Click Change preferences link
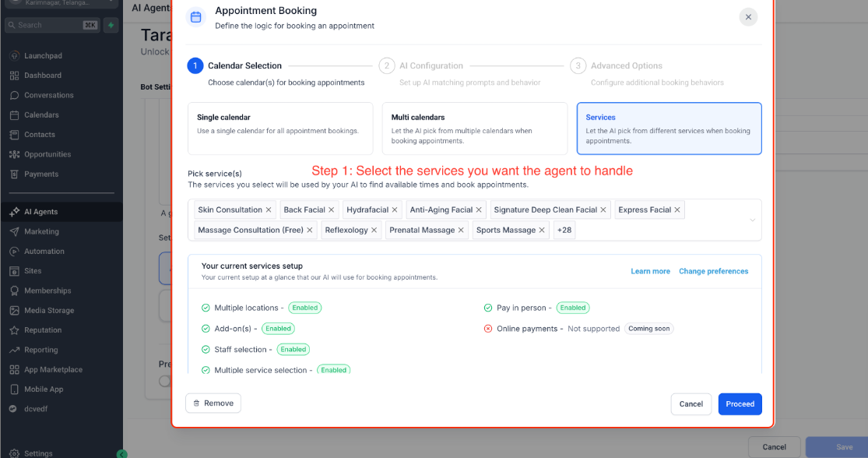Image resolution: width=868 pixels, height=458 pixels. (x=714, y=271)
